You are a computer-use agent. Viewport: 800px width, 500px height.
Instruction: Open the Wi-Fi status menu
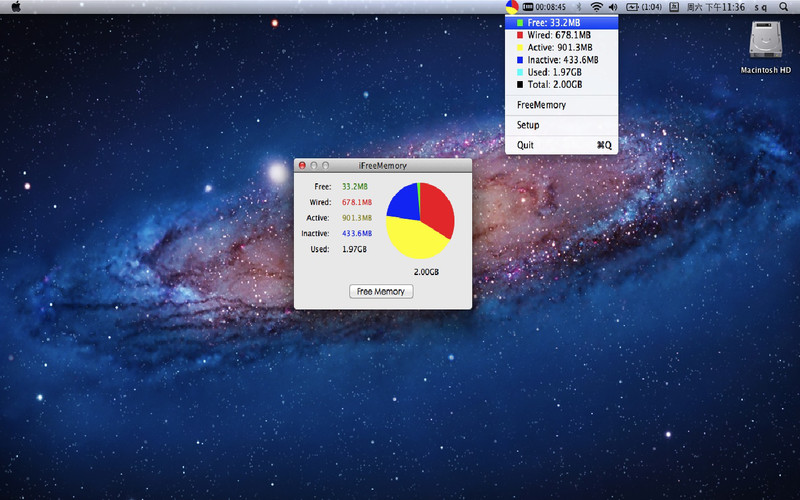pyautogui.click(x=596, y=7)
